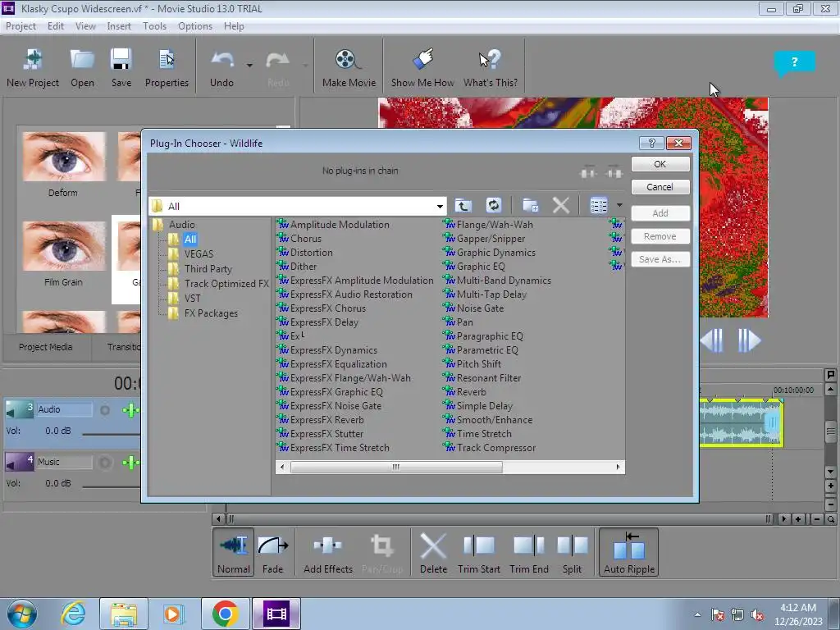The height and width of the screenshot is (630, 840).
Task: Select the VEGAS folder in the tree
Action: pos(199,254)
